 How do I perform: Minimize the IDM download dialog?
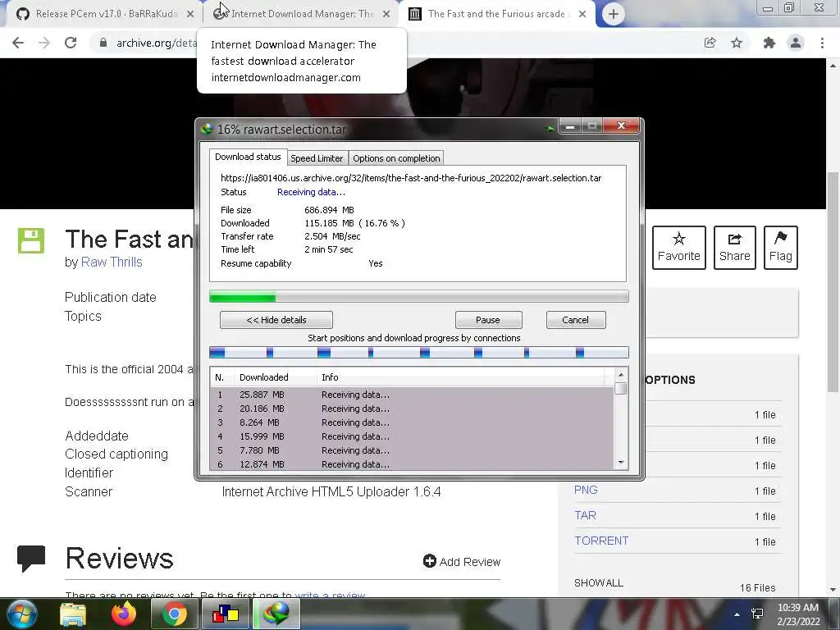tap(570, 126)
